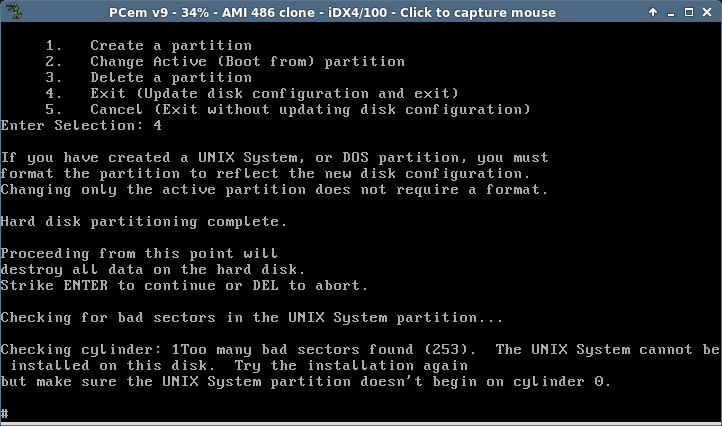This screenshot has height=426, width=722.
Task: Click the line mentioning 'cylinder 0'
Action: click(306, 382)
